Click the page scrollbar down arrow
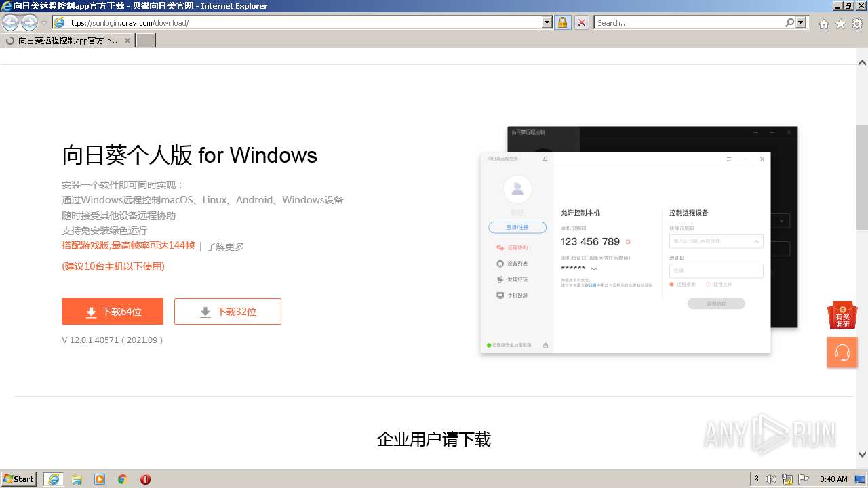This screenshot has height=488, width=868. [x=862, y=455]
